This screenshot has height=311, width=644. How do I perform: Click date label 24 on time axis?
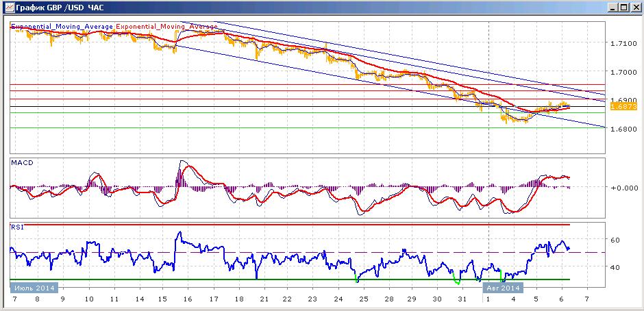(339, 299)
